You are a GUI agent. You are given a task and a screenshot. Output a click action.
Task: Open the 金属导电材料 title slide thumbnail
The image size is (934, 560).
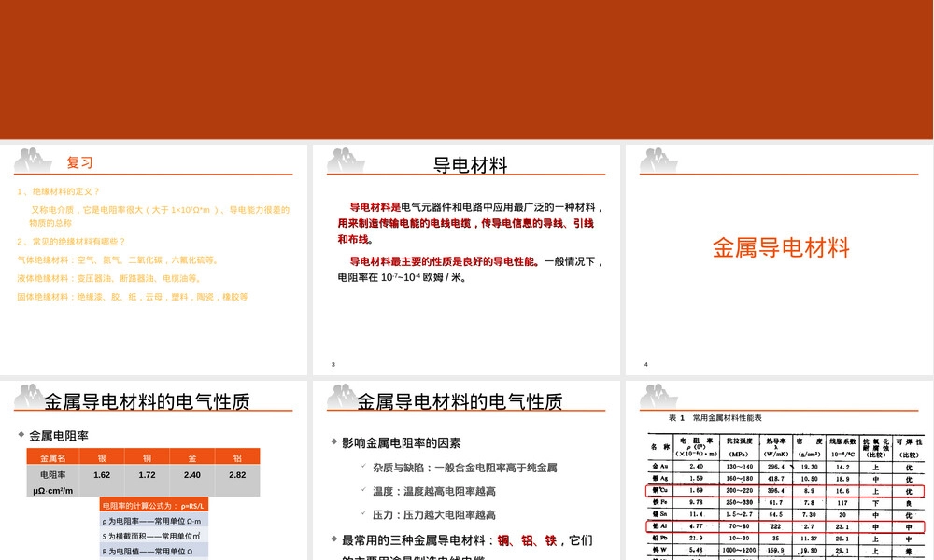click(779, 259)
